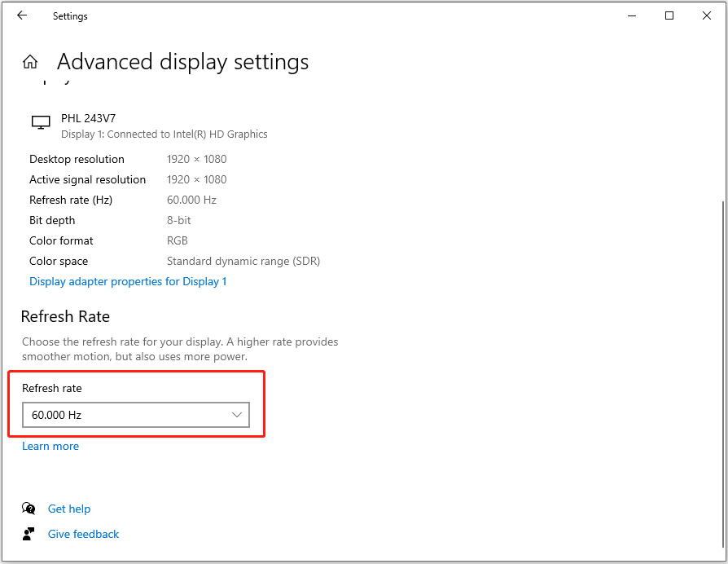Click the Give feedback link
This screenshot has height=564, width=728.
tap(83, 534)
